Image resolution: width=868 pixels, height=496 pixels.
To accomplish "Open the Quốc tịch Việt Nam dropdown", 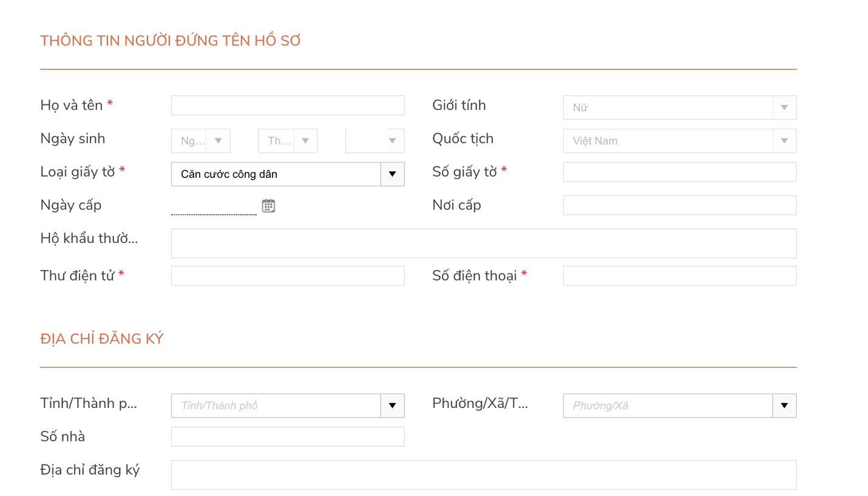I will click(x=679, y=141).
